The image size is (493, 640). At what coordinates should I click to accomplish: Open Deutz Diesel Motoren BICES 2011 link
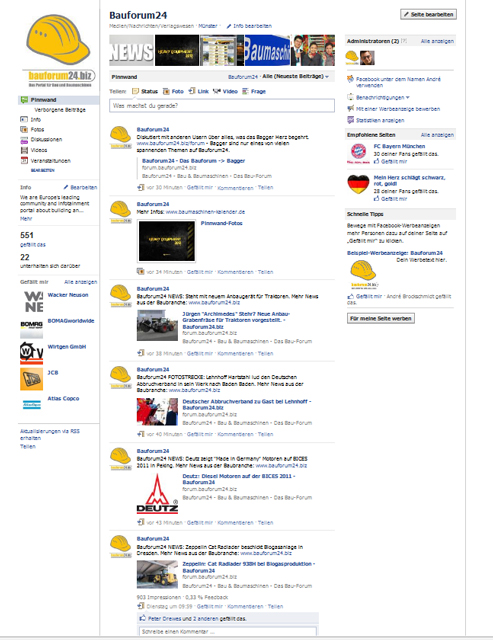click(x=239, y=479)
